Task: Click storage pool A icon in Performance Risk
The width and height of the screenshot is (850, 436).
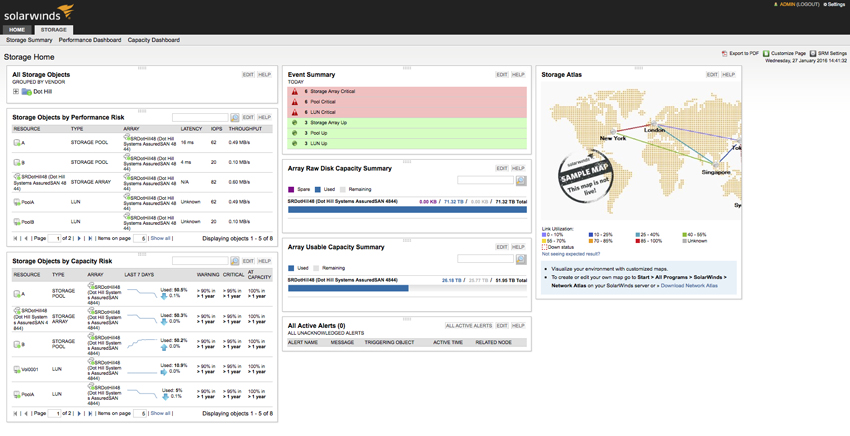Action: [x=17, y=143]
